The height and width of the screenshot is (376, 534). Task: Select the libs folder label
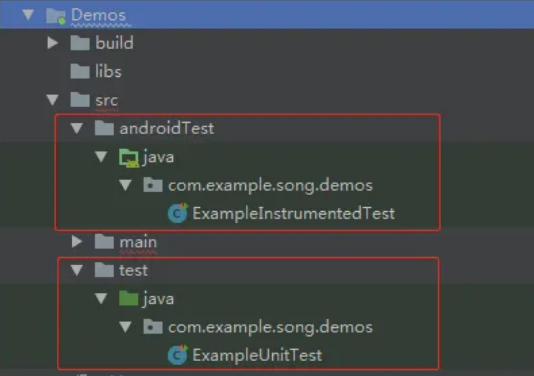[108, 72]
